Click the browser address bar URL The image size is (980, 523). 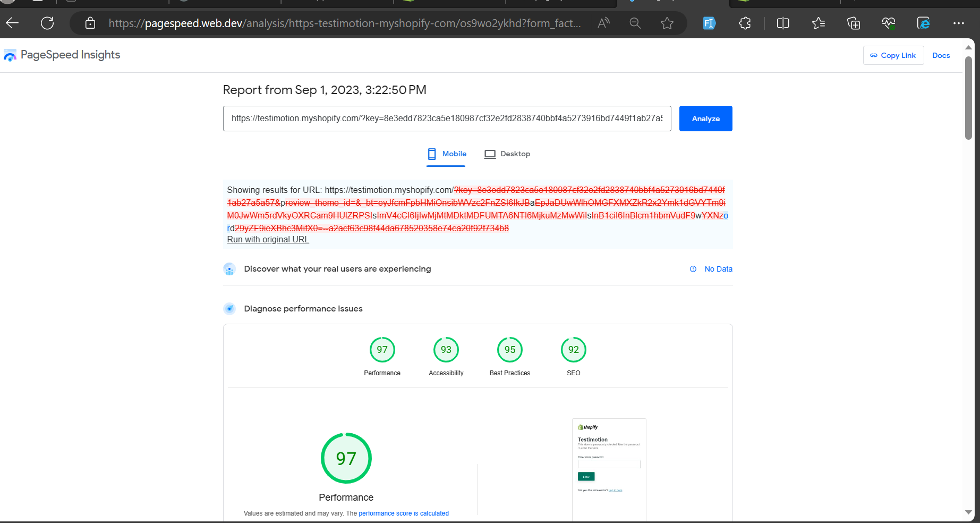coord(344,23)
